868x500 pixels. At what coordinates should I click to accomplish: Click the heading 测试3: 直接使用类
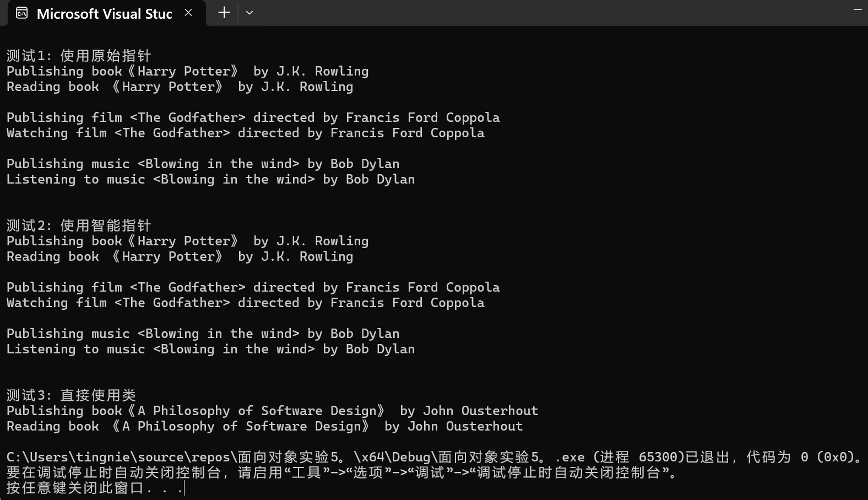tap(71, 395)
